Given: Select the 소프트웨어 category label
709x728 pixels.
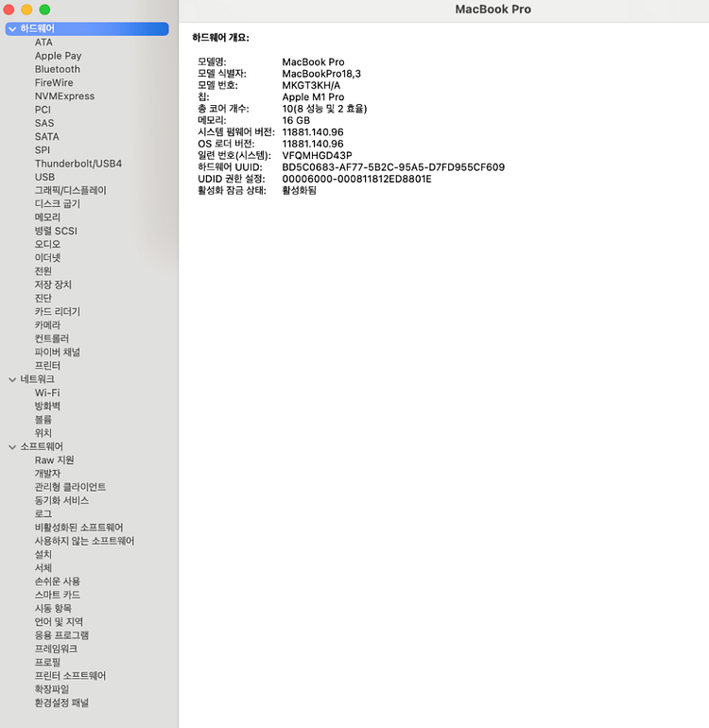Looking at the screenshot, I should pos(42,446).
